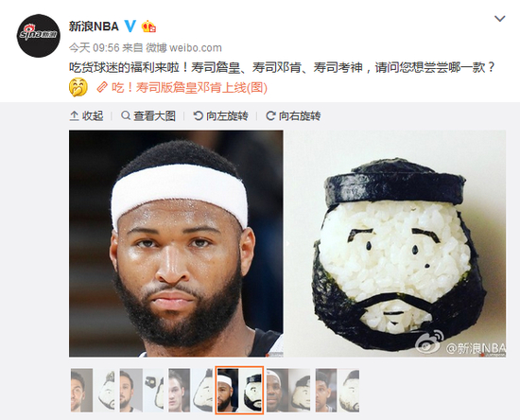Open the post timestamp 今天 09:56

click(x=95, y=48)
